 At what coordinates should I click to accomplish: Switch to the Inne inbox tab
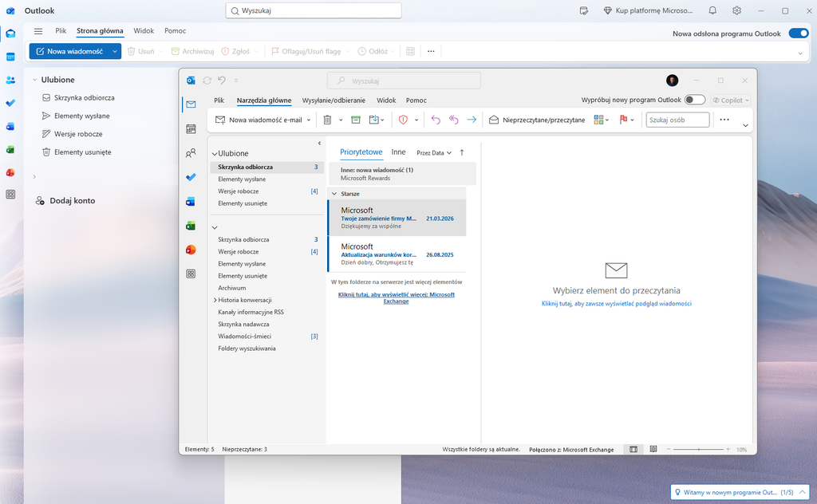coord(399,152)
